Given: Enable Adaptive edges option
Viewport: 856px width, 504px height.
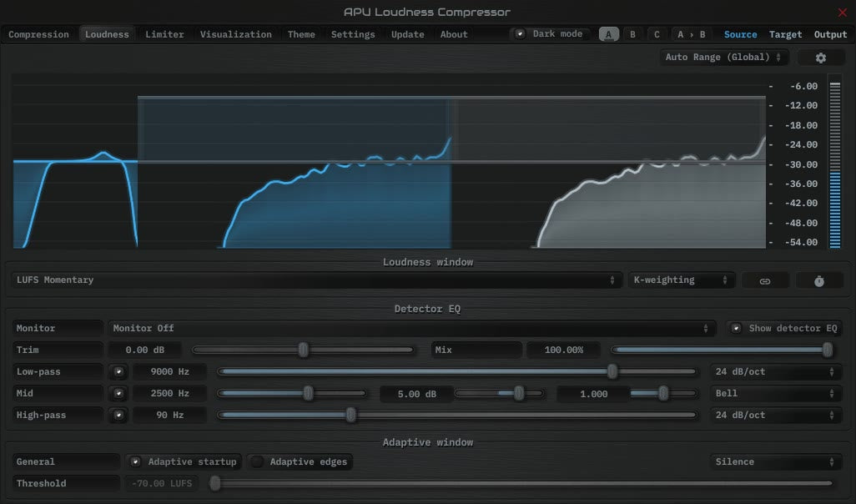Looking at the screenshot, I should click(x=257, y=462).
